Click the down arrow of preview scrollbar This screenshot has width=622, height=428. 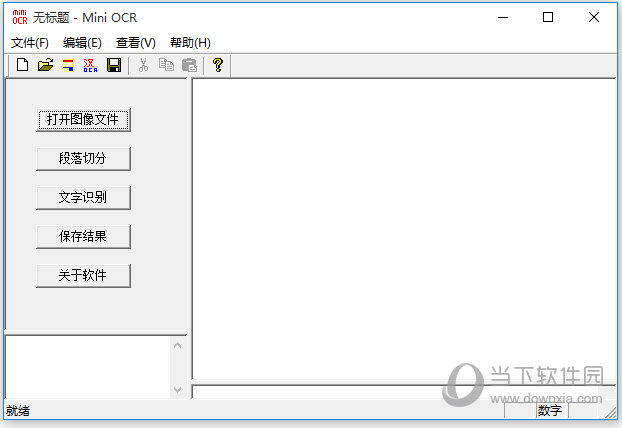tap(178, 390)
